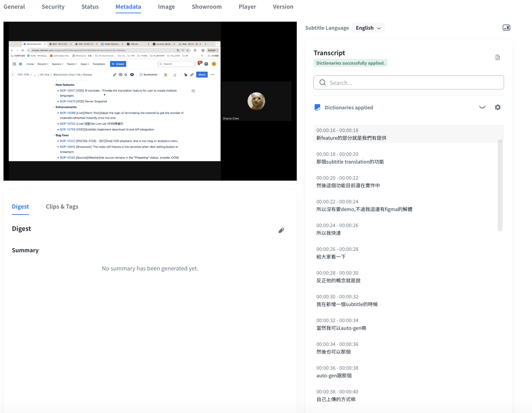Switch to the Version tab
Viewport: 532px width, 413px height.
(x=283, y=7)
